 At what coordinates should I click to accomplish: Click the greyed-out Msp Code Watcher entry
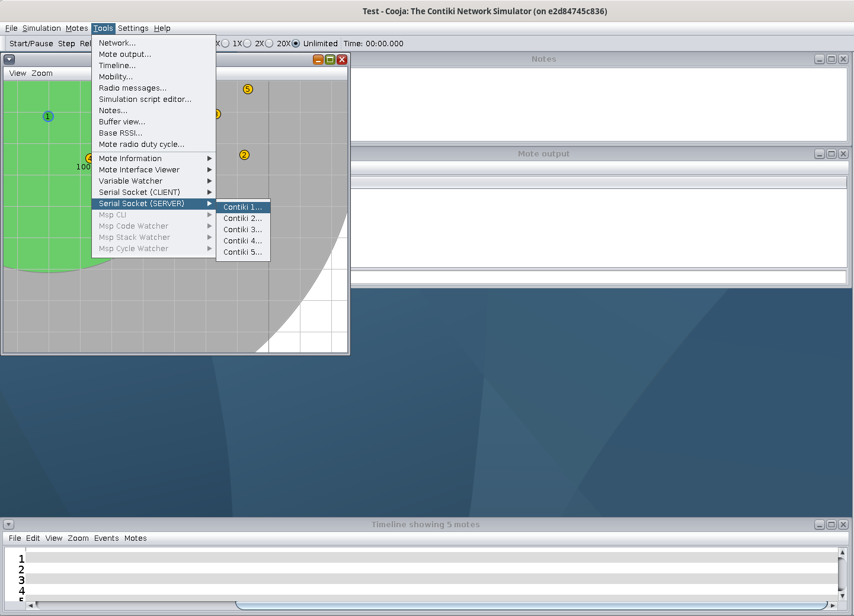click(153, 226)
